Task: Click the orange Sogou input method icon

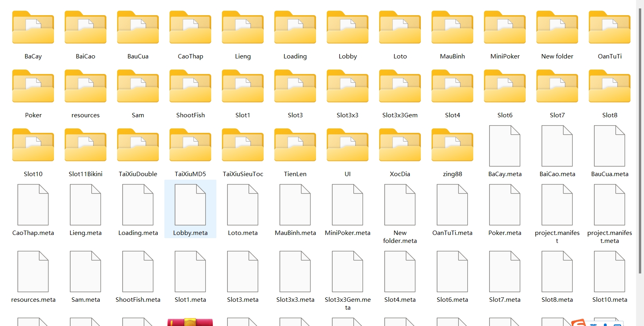Action: [x=578, y=322]
